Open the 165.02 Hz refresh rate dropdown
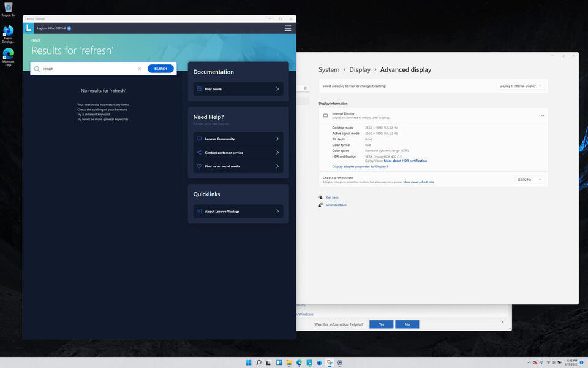 [529, 180]
